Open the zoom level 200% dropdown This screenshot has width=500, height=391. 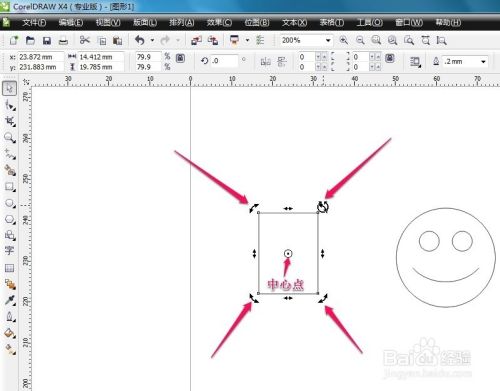(328, 40)
